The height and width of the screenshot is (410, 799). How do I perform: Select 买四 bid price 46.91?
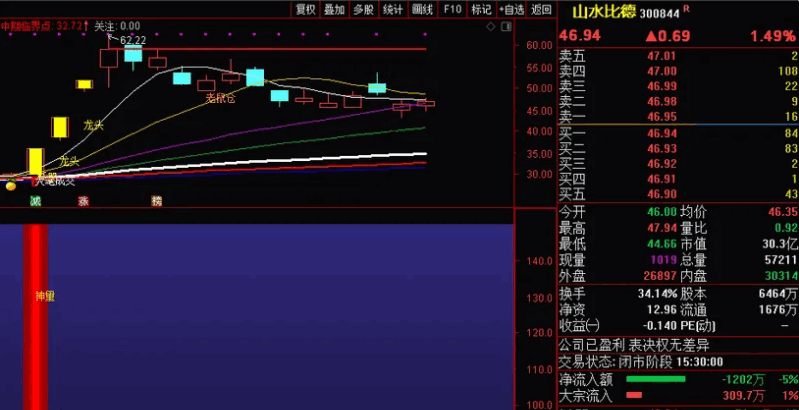coord(662,179)
